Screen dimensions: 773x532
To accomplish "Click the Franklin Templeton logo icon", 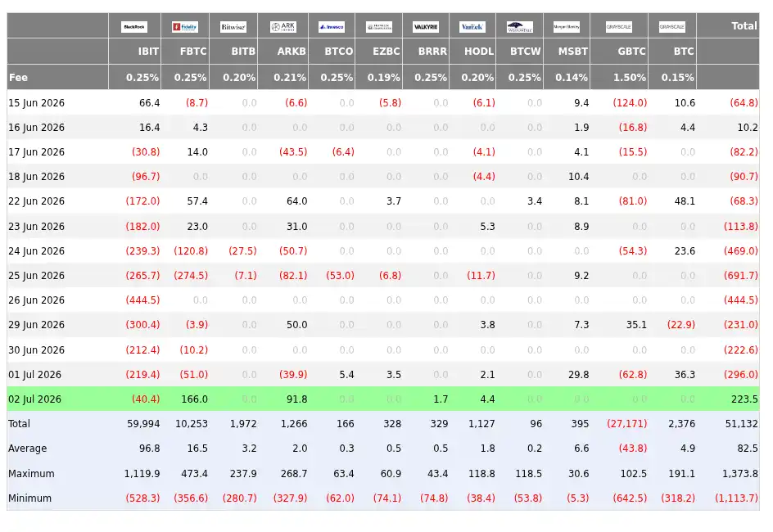I will click(x=379, y=26).
